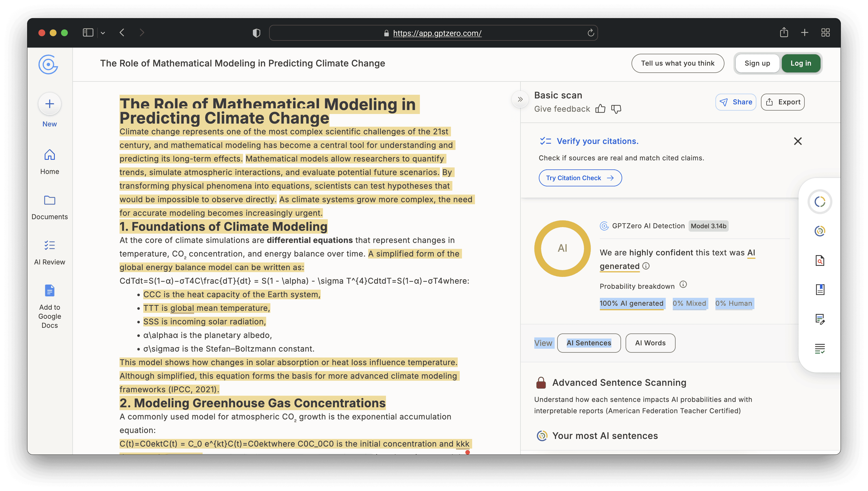This screenshot has height=491, width=868.
Task: Switch view to AI Sentences
Action: tap(589, 343)
